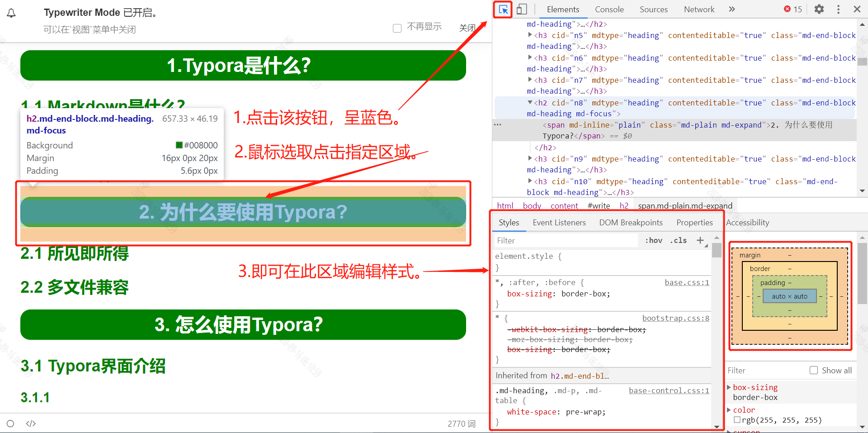Viewport: 868px width, 433px height.
Task: Expand the h3 cid n7 node
Action: point(530,80)
